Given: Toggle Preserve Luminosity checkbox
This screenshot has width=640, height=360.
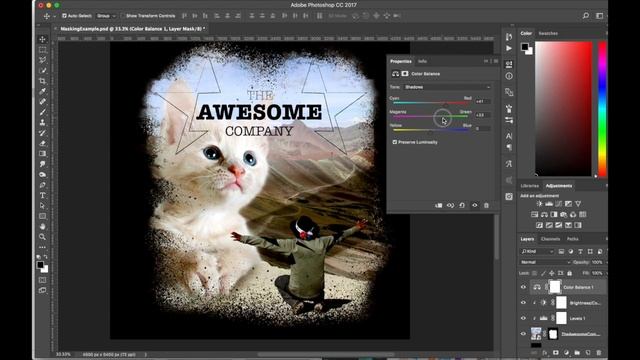Looking at the screenshot, I should coord(395,142).
